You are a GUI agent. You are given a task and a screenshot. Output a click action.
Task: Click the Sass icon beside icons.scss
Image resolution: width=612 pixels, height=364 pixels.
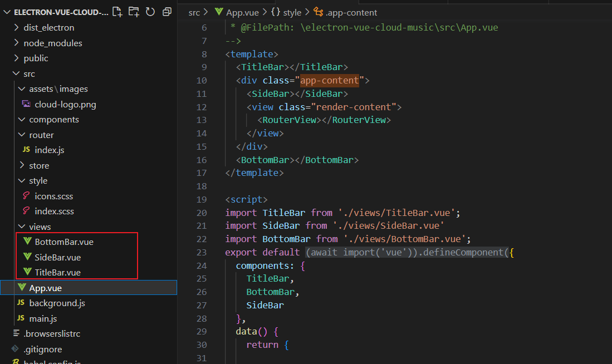coord(26,195)
